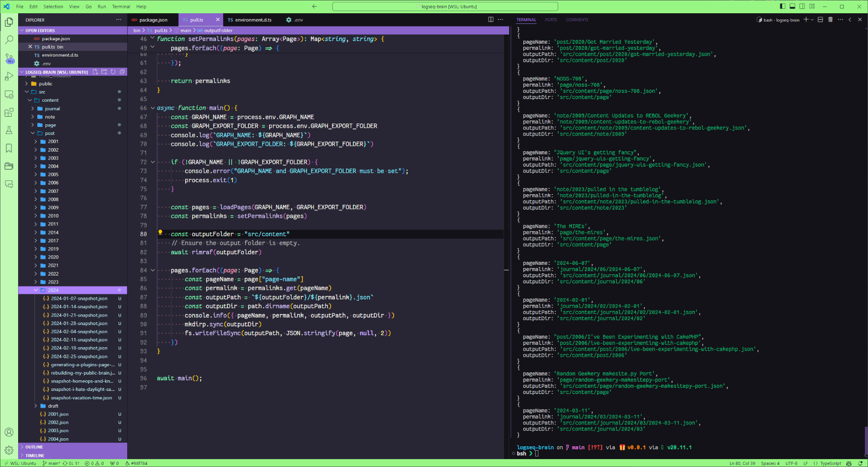868x467 pixels.
Task: Open the Accounts menu in the activity bar
Action: 9,432
